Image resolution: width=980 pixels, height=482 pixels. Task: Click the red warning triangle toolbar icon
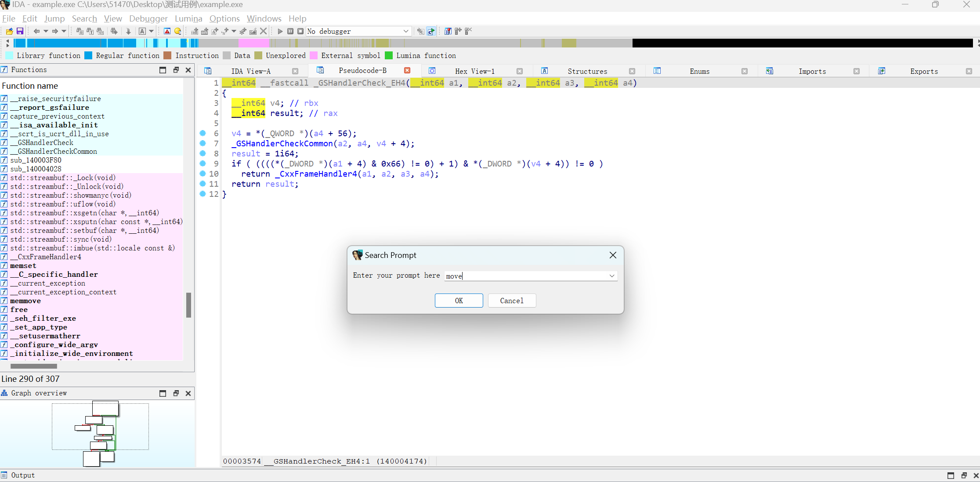[x=167, y=31]
